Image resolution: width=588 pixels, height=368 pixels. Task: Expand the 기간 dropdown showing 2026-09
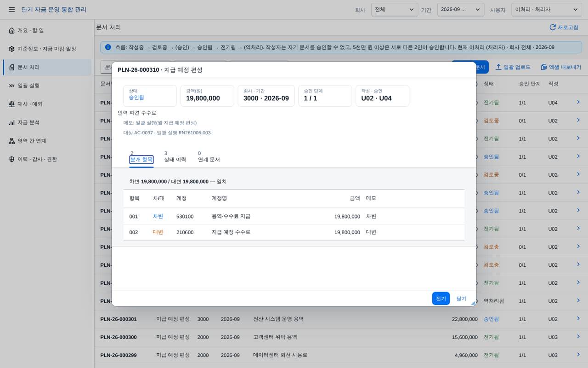click(461, 10)
